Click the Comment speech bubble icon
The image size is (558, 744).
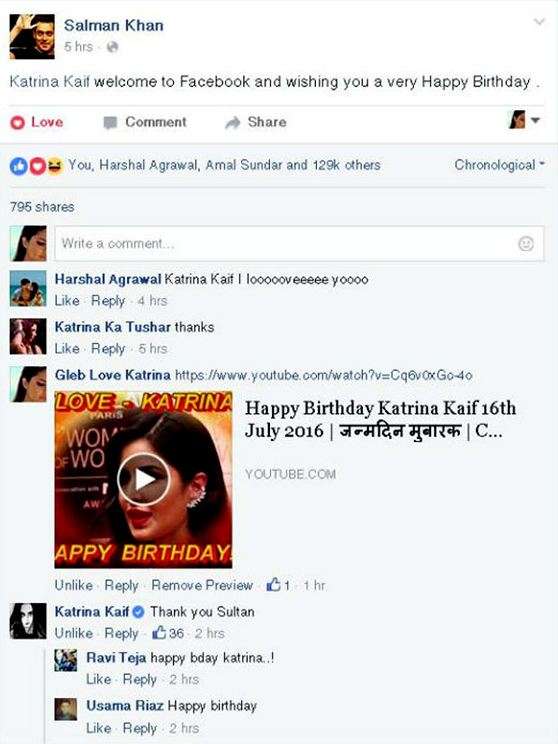coord(110,123)
